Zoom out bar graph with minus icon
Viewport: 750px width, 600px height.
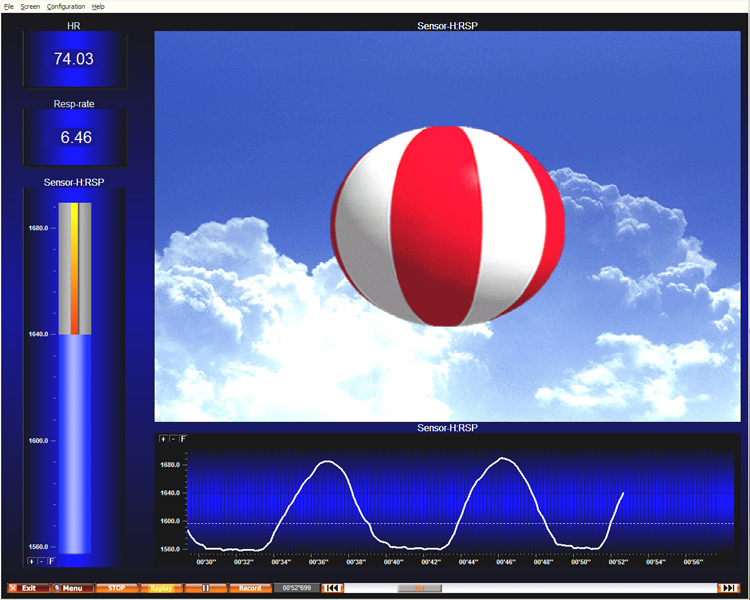pyautogui.click(x=41, y=561)
